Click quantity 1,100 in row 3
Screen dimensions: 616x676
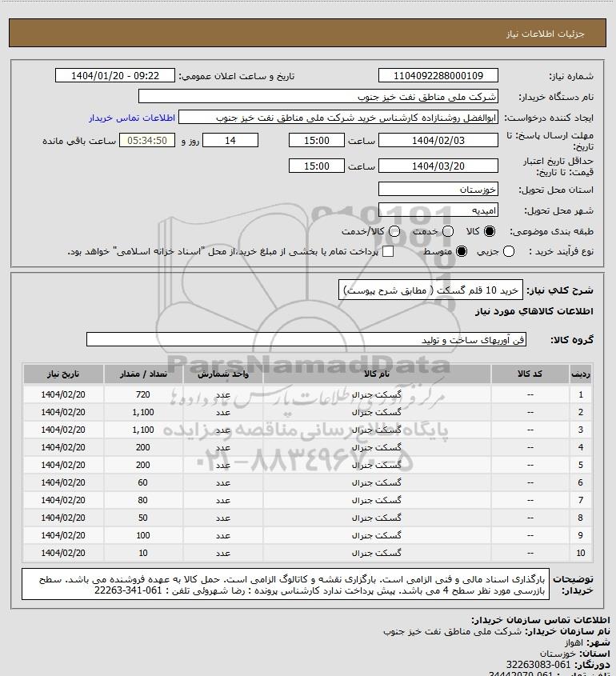[143, 430]
